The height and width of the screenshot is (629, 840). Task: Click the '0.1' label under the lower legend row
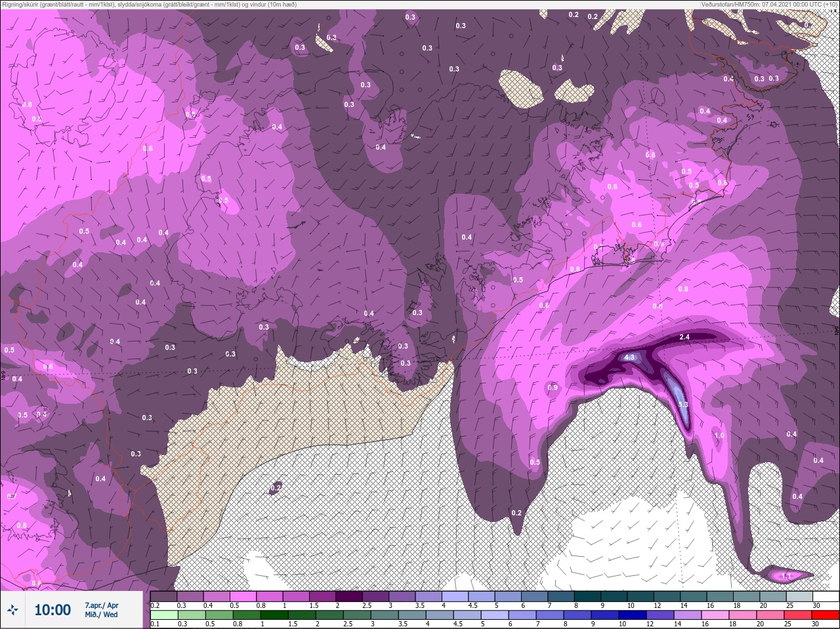click(156, 624)
